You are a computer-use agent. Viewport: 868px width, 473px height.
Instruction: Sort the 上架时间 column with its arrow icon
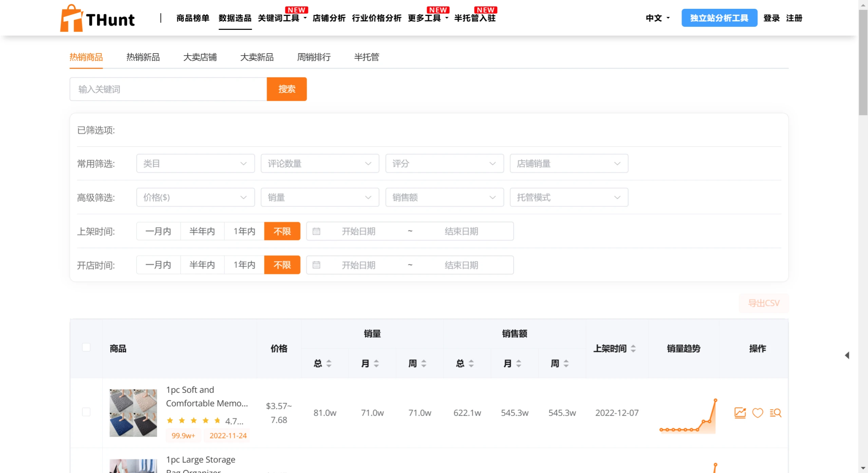[634, 348]
